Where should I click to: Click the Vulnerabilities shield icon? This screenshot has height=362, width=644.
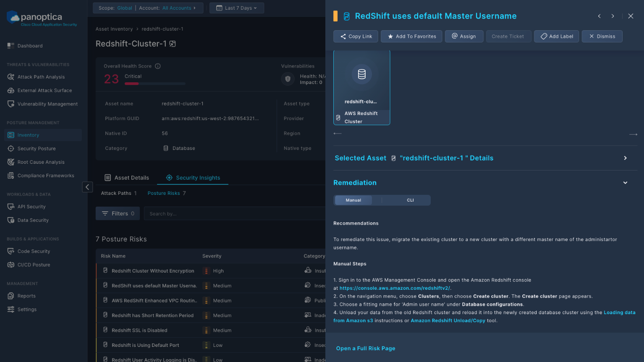288,79
